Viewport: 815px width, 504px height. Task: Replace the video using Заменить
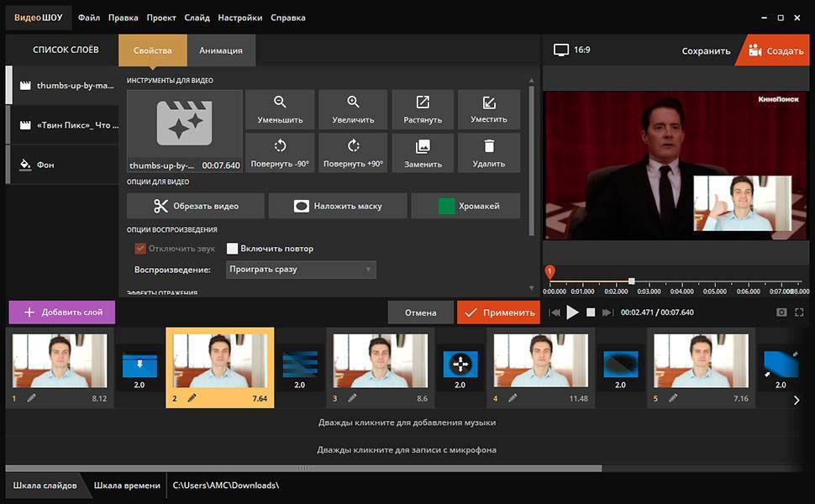pos(423,153)
